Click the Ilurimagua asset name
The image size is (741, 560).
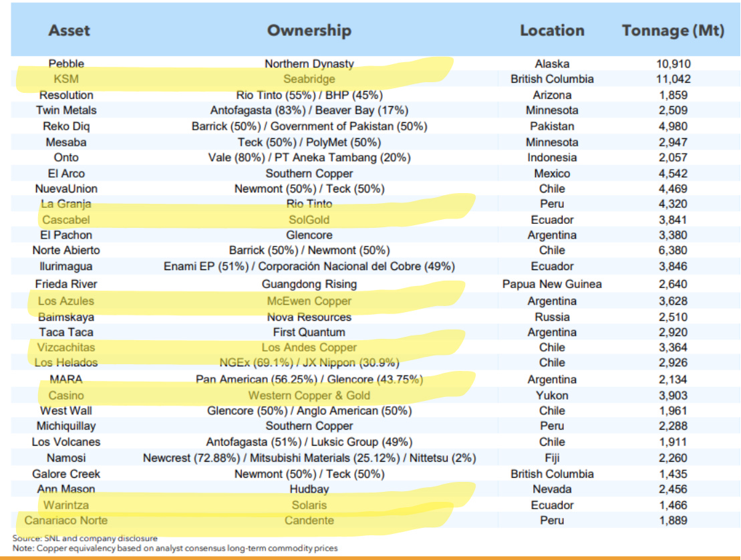click(x=66, y=266)
